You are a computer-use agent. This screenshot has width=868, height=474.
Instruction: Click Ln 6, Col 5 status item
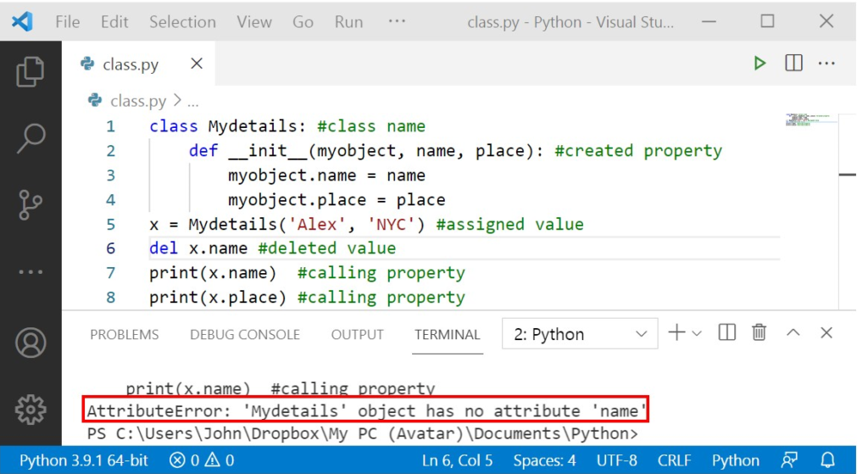coord(457,460)
